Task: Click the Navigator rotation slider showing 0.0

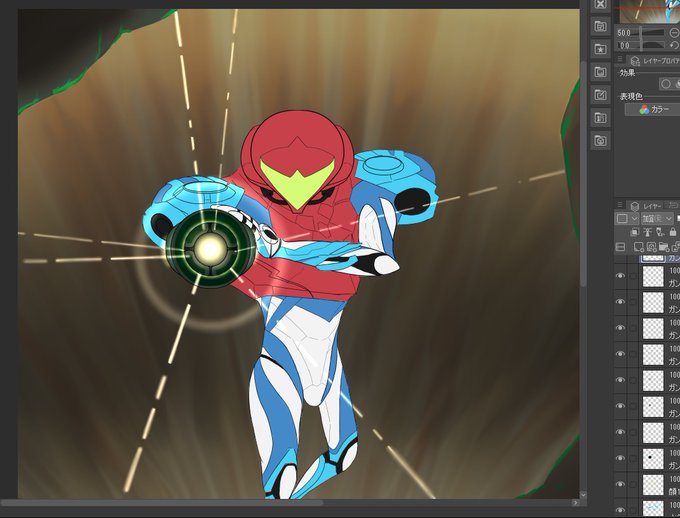Action: coord(640,45)
